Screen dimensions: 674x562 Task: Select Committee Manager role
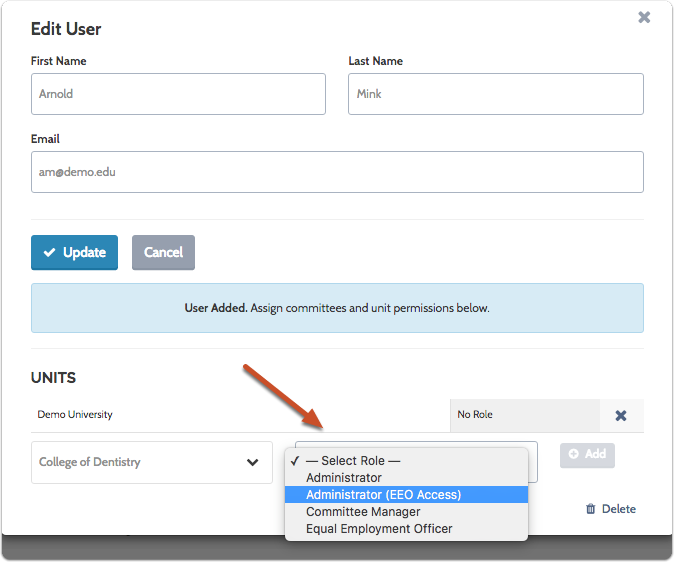tap(406, 512)
